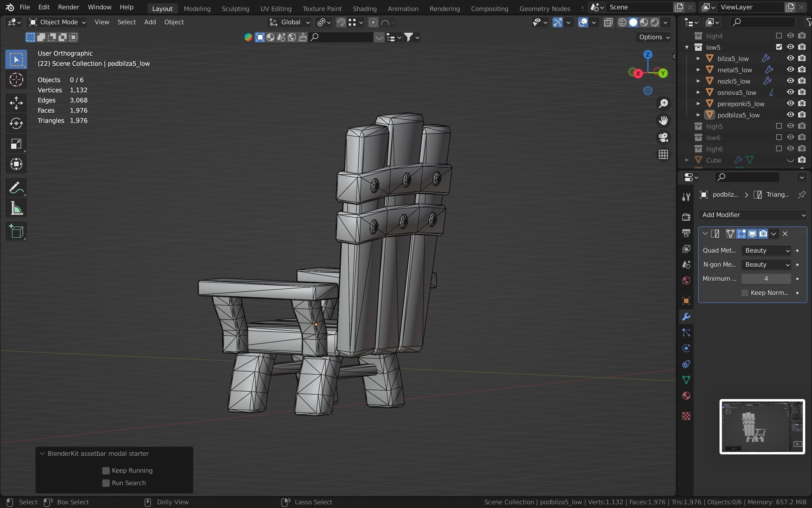
Task: Toggle camera view icon
Action: 663,137
